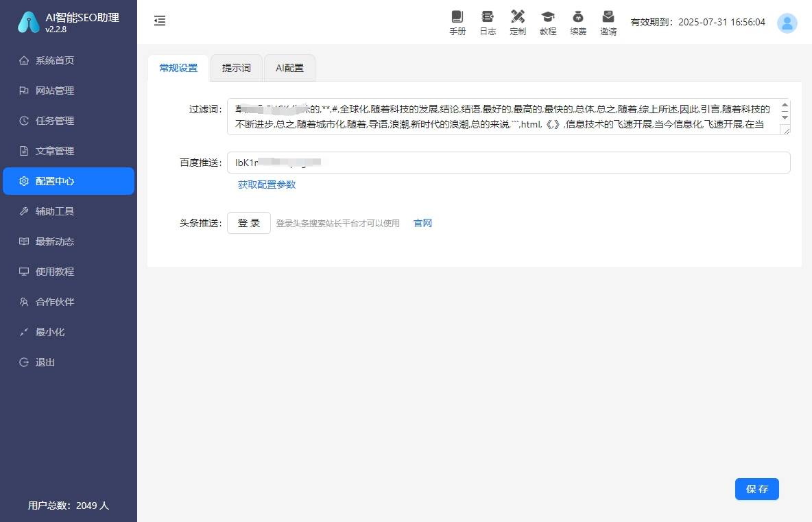
Task: Click the 定制 customization icon
Action: [518, 22]
